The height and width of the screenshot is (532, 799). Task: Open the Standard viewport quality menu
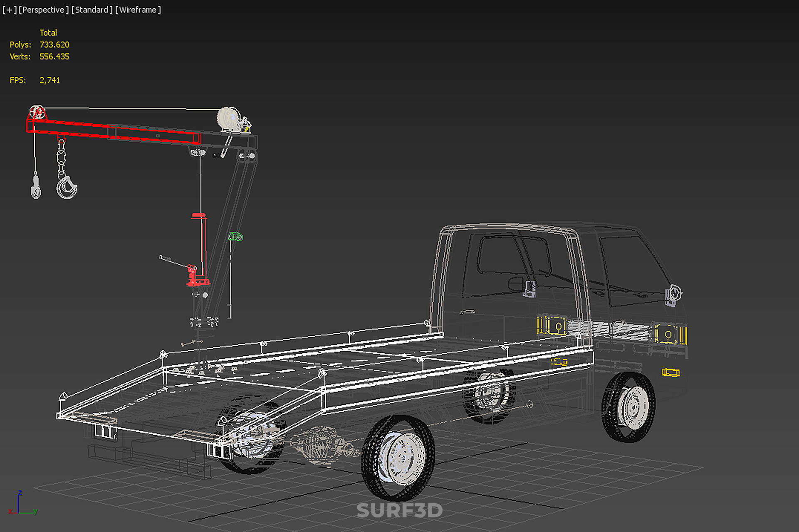(x=92, y=10)
